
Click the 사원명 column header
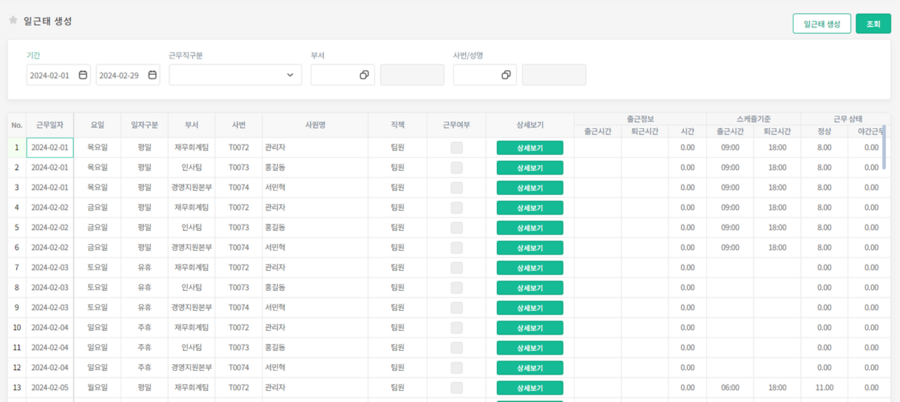pos(315,125)
